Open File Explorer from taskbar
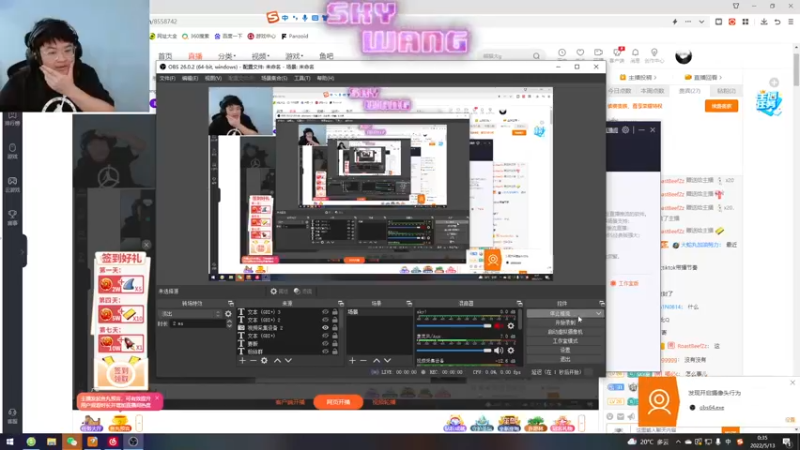The height and width of the screenshot is (450, 800). tap(52, 442)
